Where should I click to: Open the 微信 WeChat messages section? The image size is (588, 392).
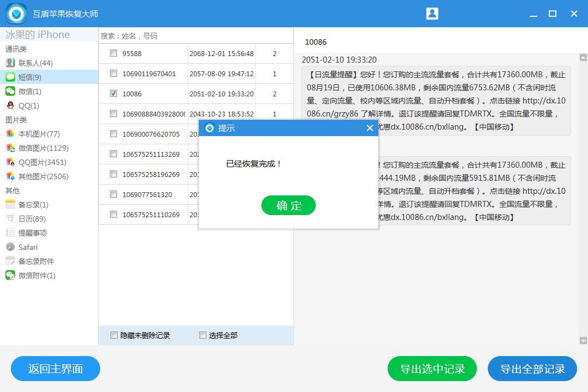[x=30, y=91]
